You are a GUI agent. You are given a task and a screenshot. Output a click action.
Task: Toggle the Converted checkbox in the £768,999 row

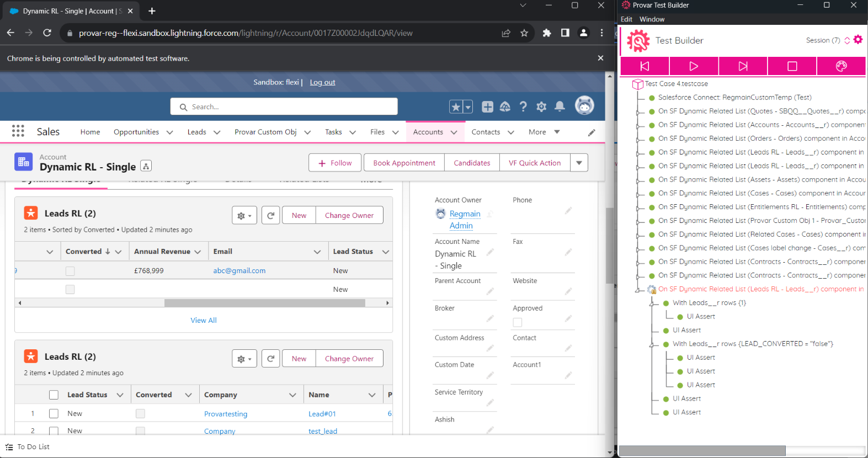70,271
